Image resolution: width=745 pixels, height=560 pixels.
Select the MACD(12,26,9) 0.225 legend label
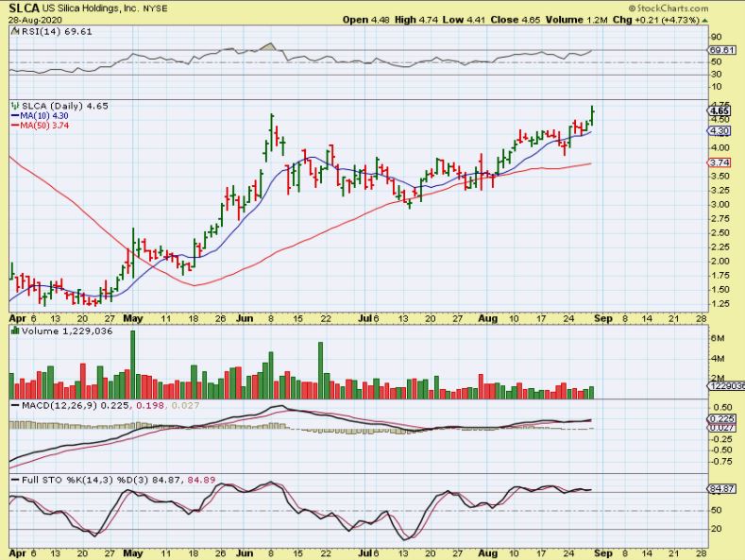(76, 405)
